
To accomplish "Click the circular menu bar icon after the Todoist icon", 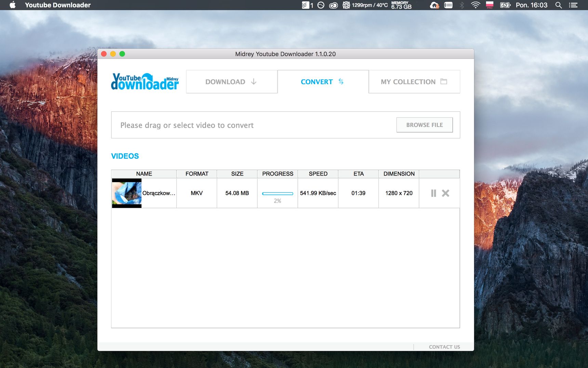I will click(321, 5).
